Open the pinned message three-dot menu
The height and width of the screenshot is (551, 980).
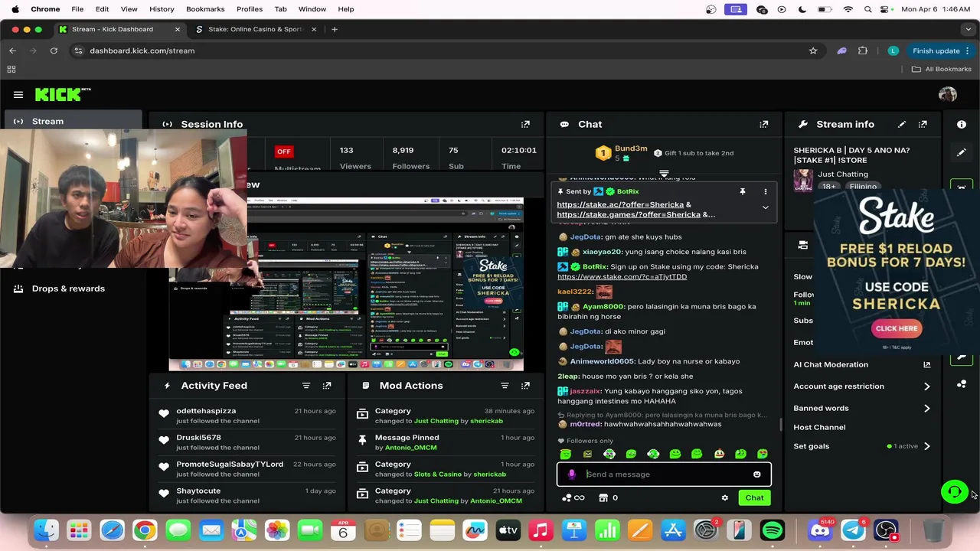pos(765,191)
